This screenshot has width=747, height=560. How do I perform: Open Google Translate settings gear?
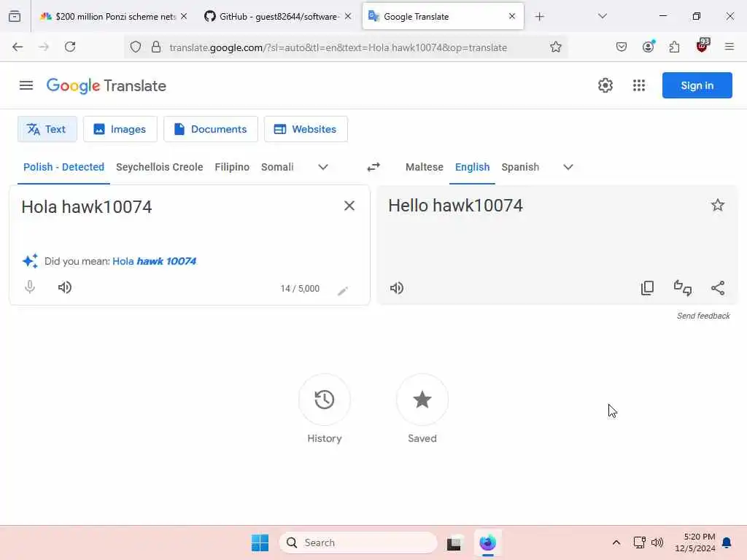pyautogui.click(x=605, y=85)
